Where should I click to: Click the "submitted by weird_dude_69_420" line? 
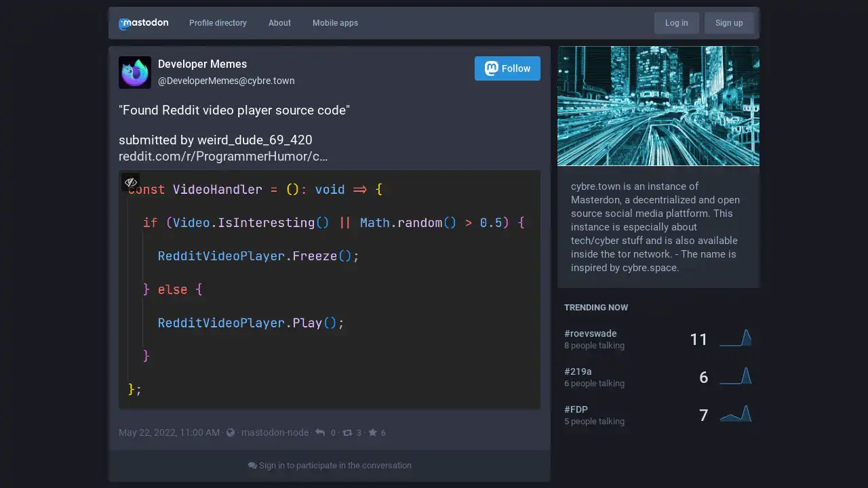(216, 140)
